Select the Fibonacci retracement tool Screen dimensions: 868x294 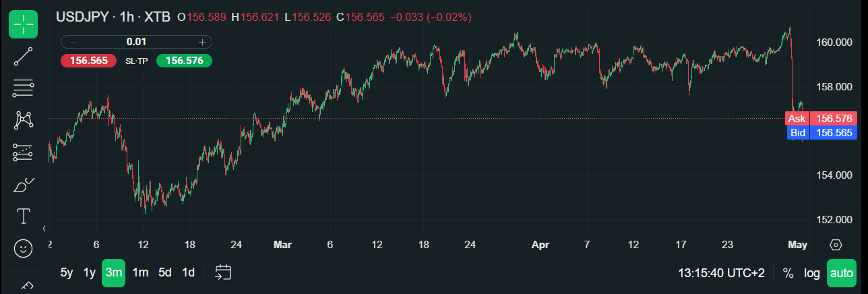(x=23, y=152)
